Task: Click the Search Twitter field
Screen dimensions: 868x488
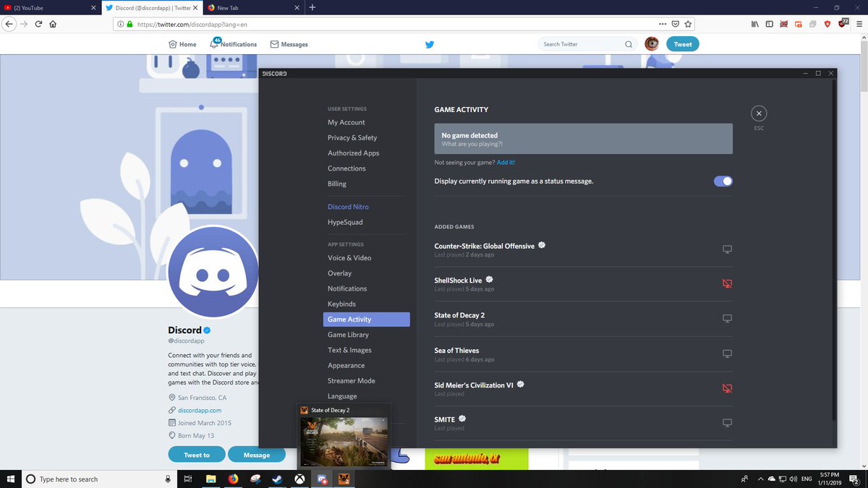Action: [x=588, y=44]
